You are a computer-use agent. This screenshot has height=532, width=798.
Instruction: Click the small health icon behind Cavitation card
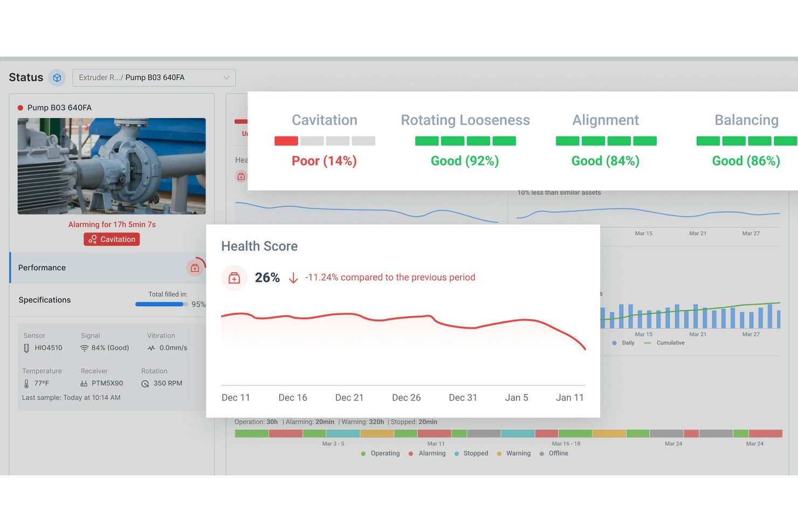[x=241, y=176]
